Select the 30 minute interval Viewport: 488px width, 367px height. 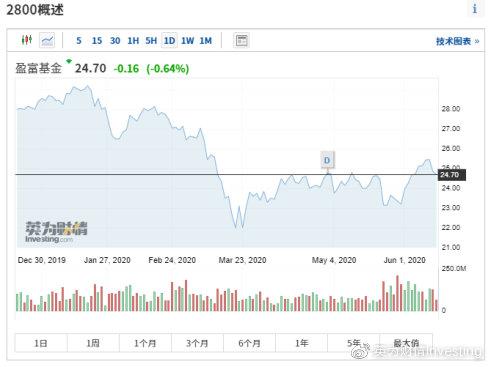click(x=115, y=41)
